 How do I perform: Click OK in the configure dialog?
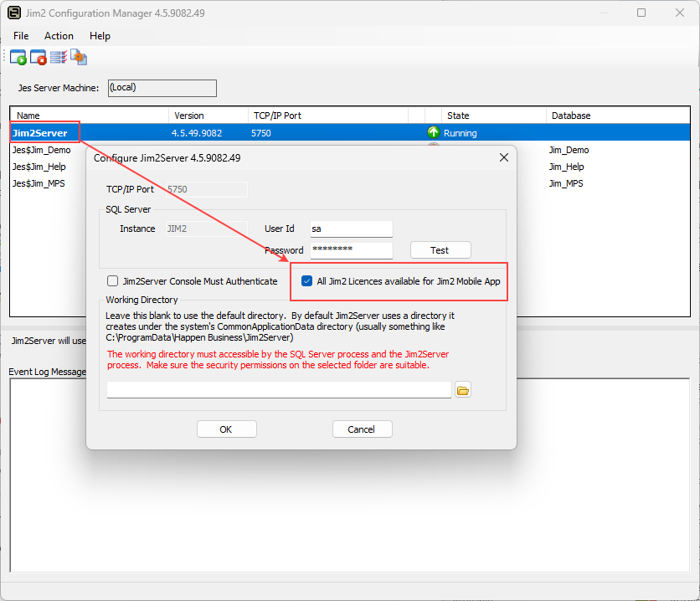tap(226, 429)
